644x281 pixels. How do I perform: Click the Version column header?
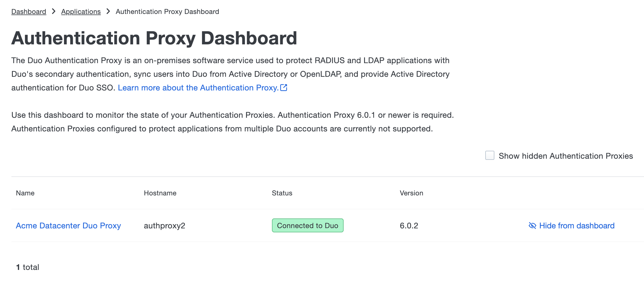tap(411, 193)
